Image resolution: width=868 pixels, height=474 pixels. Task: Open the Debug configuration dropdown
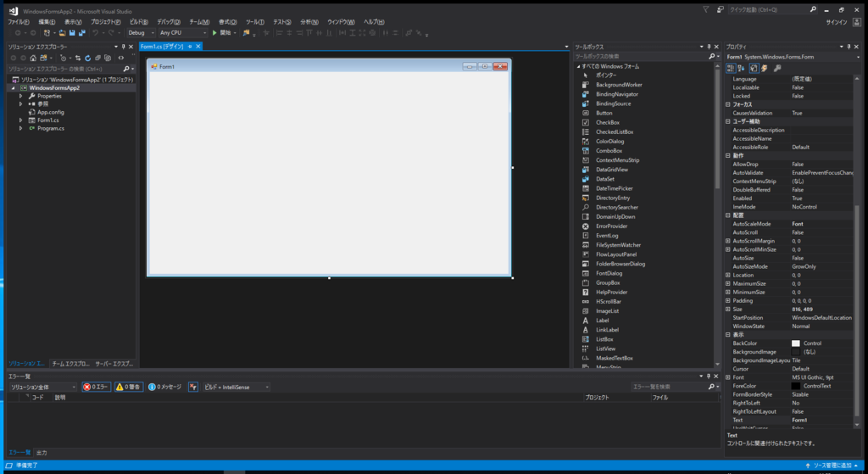[142, 33]
